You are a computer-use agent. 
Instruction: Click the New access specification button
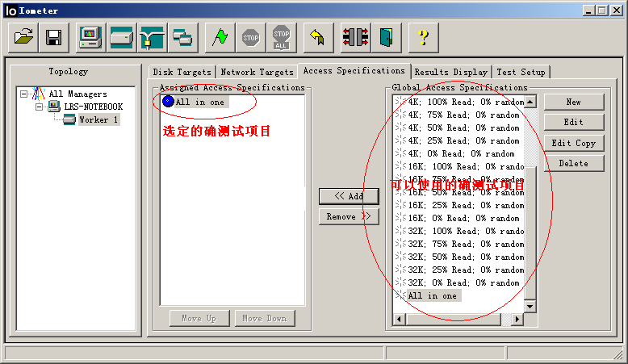coord(573,103)
